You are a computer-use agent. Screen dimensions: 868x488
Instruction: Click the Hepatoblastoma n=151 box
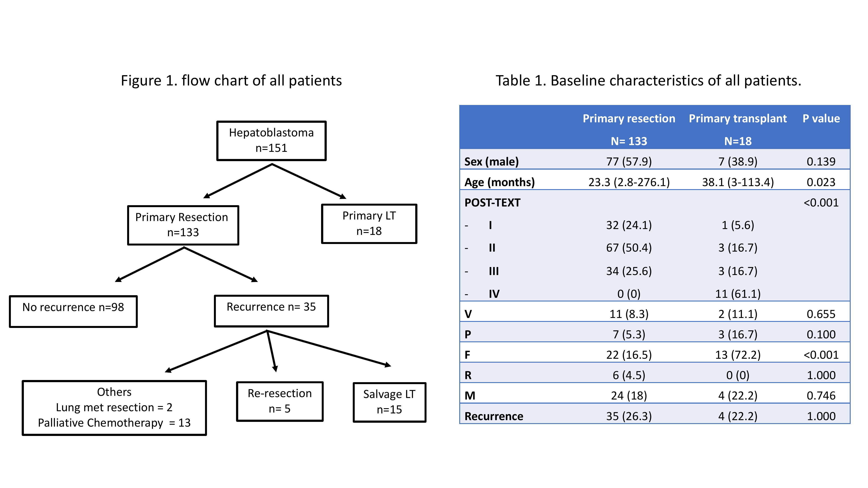(271, 141)
